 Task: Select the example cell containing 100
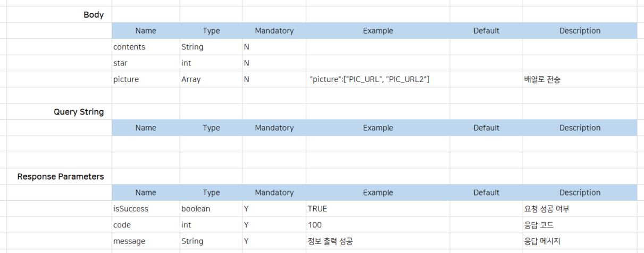(315, 225)
